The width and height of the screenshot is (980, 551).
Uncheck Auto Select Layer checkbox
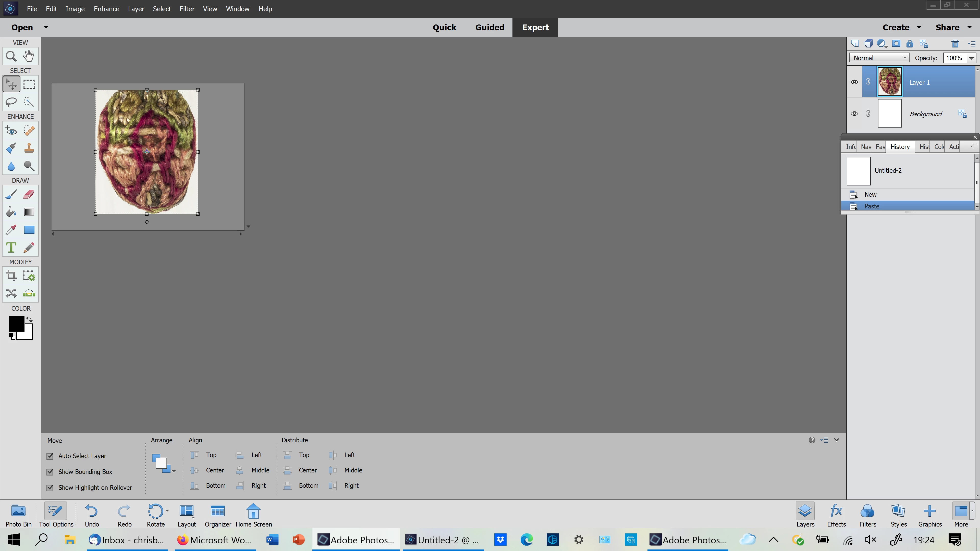tap(50, 456)
